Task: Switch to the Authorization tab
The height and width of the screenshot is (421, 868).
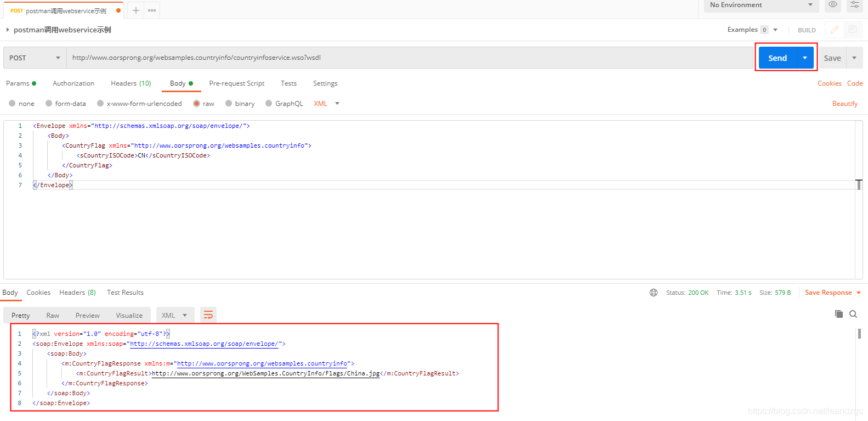Action: (x=73, y=83)
